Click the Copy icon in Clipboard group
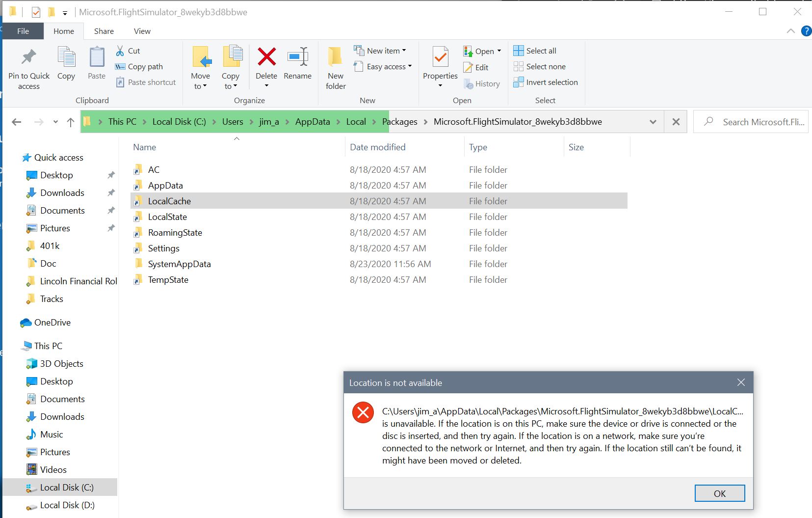Screen dimensions: 812x518 pos(66,57)
